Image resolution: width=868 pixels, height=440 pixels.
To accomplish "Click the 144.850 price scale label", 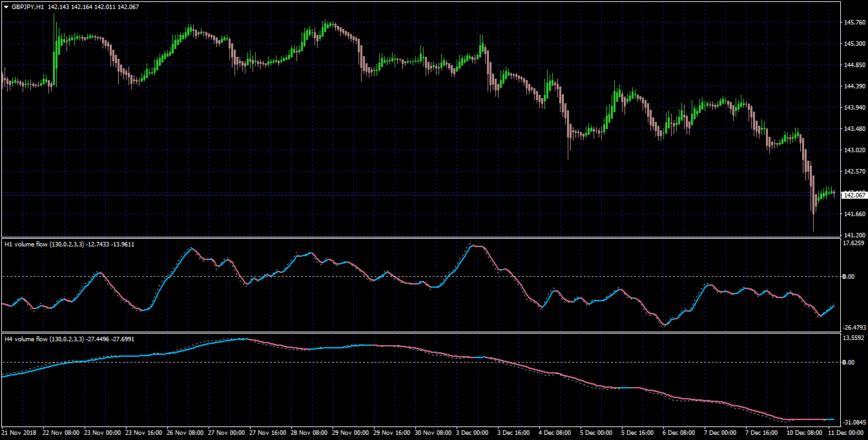I will [x=854, y=65].
